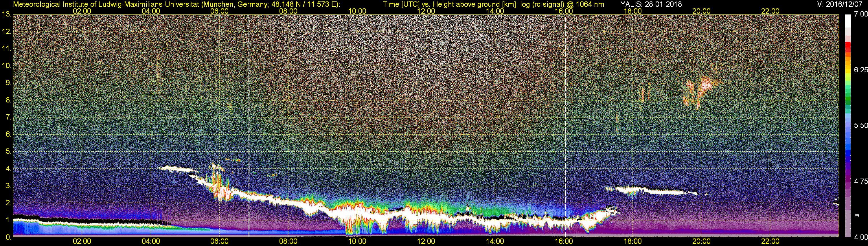Click the 0 km height axis label
Screen dimensions: 868x246
[x=8, y=237]
